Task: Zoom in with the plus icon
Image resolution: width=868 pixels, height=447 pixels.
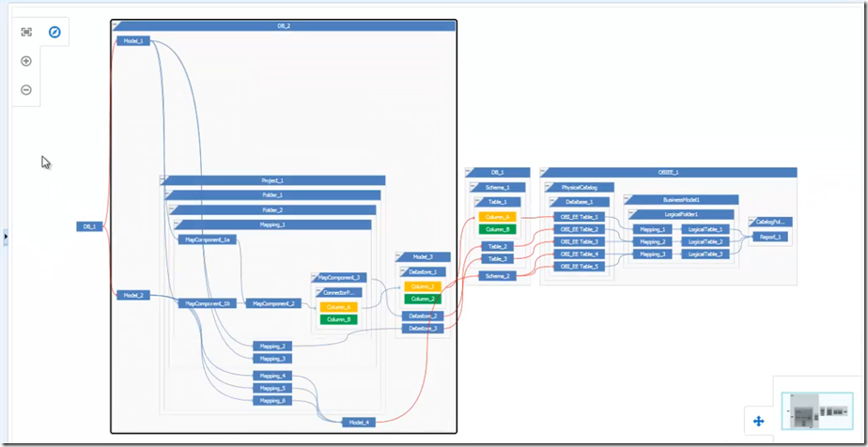Action: [26, 61]
